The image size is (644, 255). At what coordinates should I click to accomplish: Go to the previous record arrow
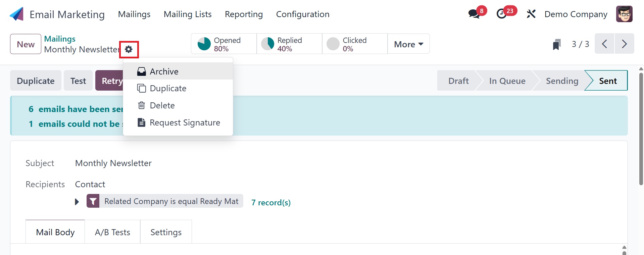tap(604, 44)
